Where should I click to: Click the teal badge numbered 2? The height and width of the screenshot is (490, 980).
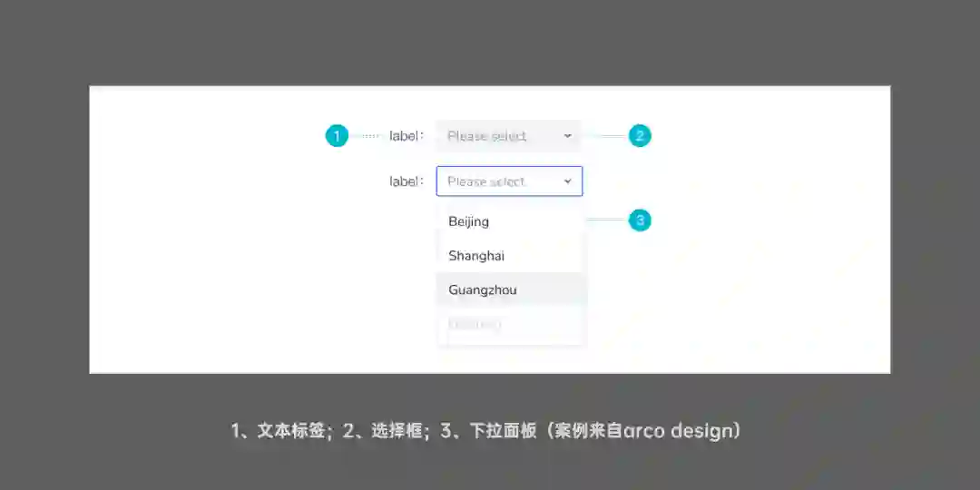click(640, 135)
